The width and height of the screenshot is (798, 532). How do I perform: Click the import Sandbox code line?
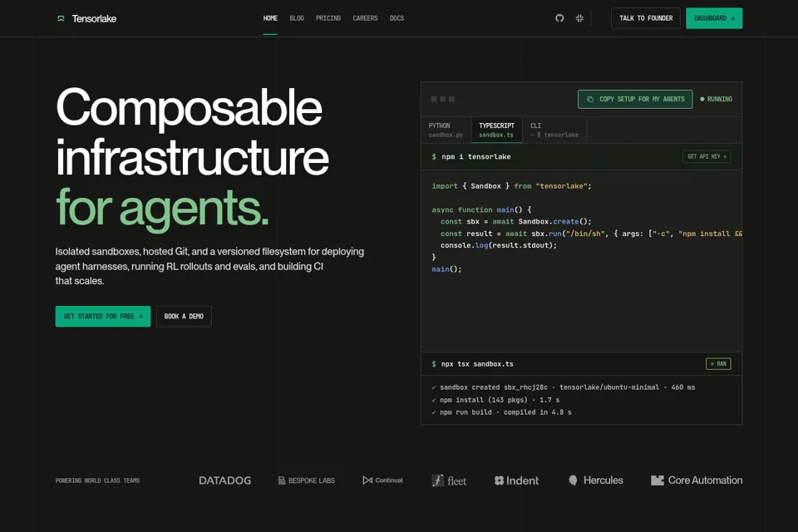coord(511,186)
